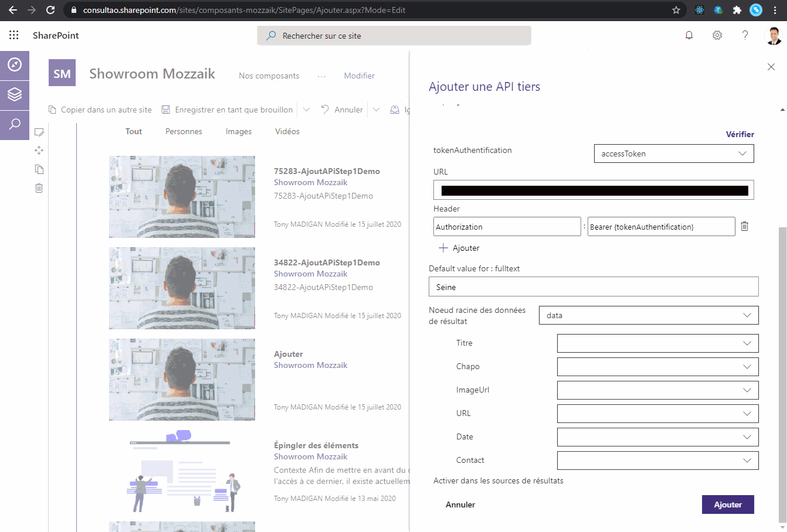This screenshot has height=532, width=787.
Task: Open the URL mapping dropdown
Action: point(658,414)
